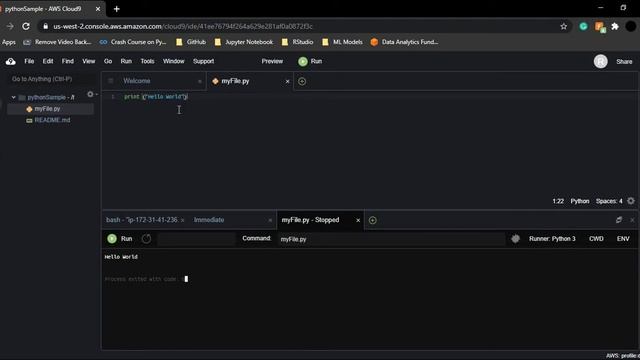Viewport: 640px width, 360px height.
Task: Open the View menu
Action: pos(89,61)
